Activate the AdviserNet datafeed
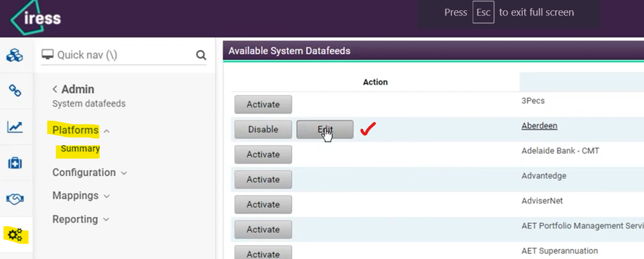This screenshot has height=259, width=644. point(263,204)
